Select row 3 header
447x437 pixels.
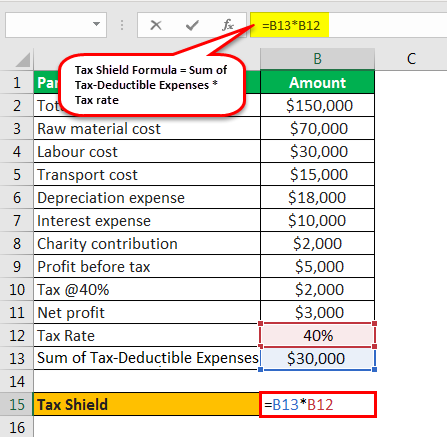(17, 128)
